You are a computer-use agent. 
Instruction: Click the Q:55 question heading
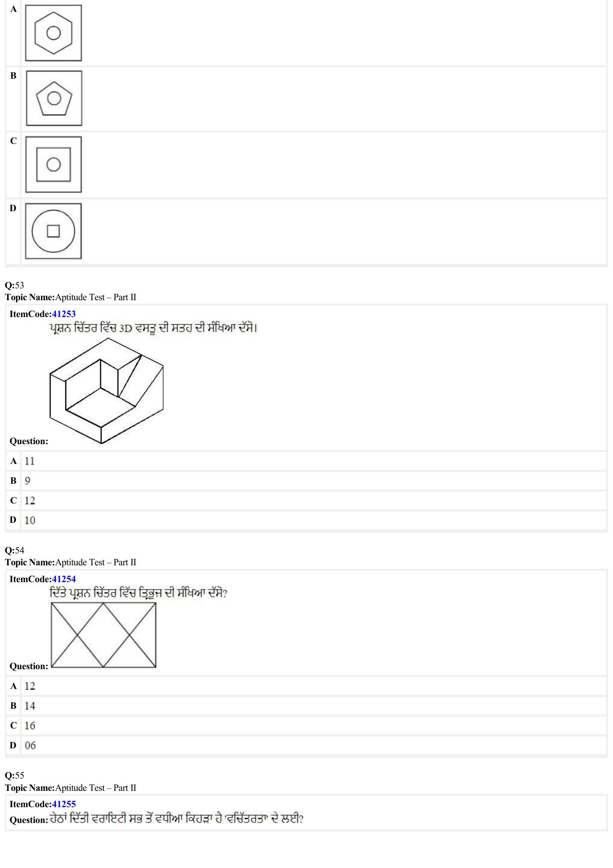click(14, 776)
